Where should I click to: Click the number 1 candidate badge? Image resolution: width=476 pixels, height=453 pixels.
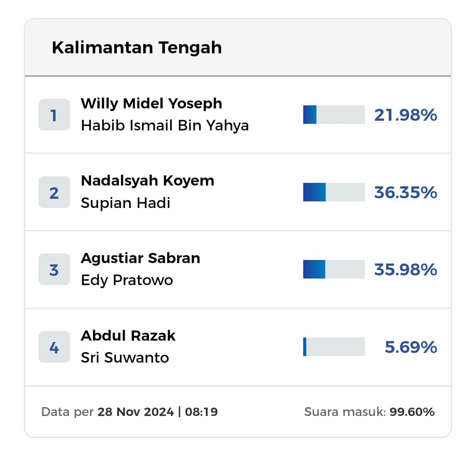54,115
